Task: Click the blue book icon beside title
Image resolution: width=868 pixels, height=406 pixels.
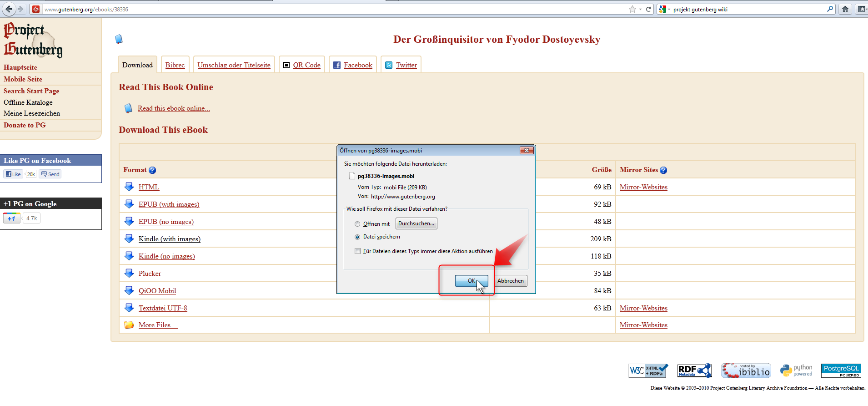Action: point(119,39)
